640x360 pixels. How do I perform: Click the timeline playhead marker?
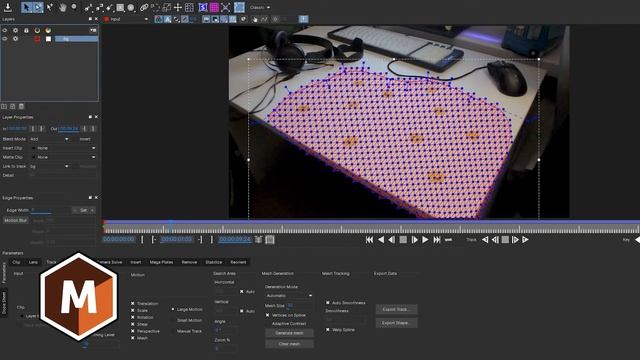(x=171, y=225)
